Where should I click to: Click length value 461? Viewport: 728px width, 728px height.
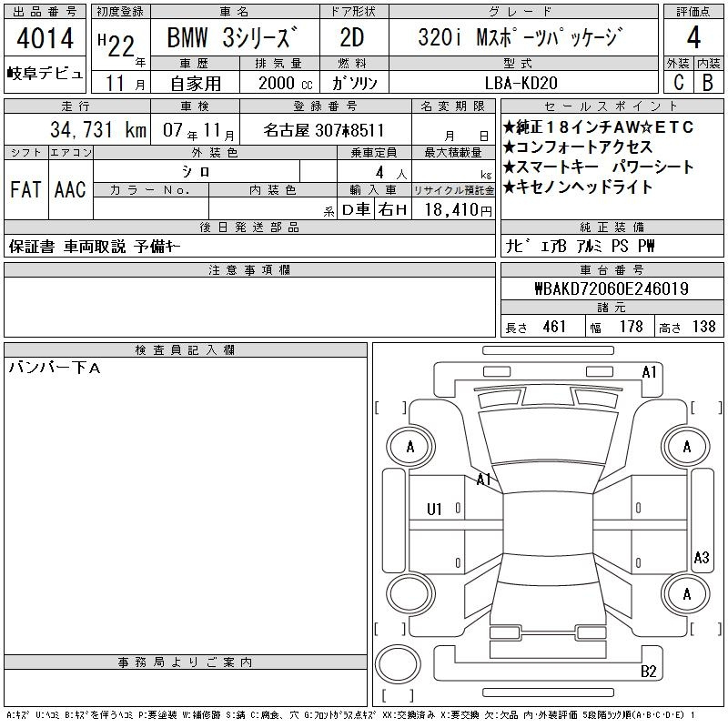554,327
